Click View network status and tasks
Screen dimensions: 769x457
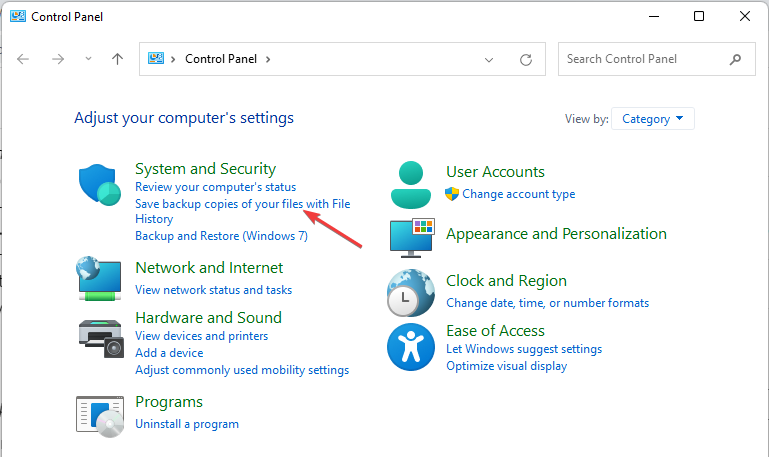[213, 290]
